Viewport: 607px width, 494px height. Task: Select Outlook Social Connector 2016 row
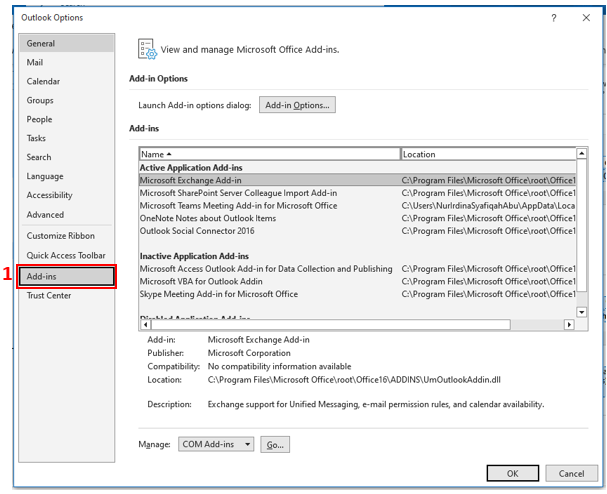pyautogui.click(x=357, y=231)
